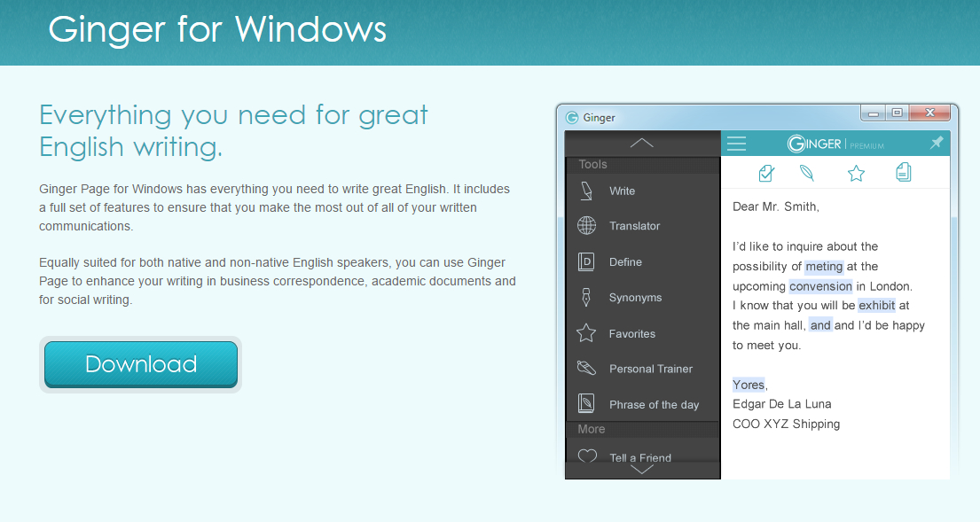Image resolution: width=980 pixels, height=522 pixels.
Task: Open the Favorites star icon in sidebar
Action: (x=586, y=333)
